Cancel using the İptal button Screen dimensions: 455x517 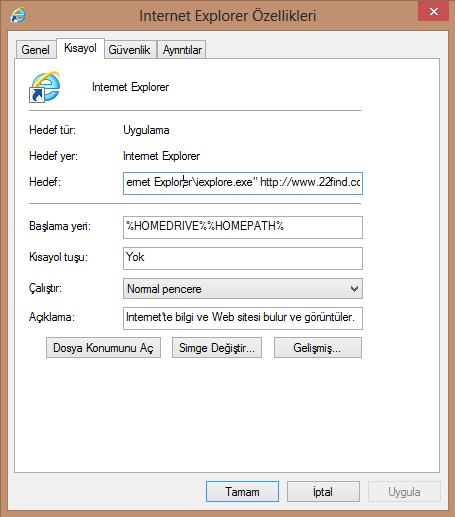coord(323,491)
